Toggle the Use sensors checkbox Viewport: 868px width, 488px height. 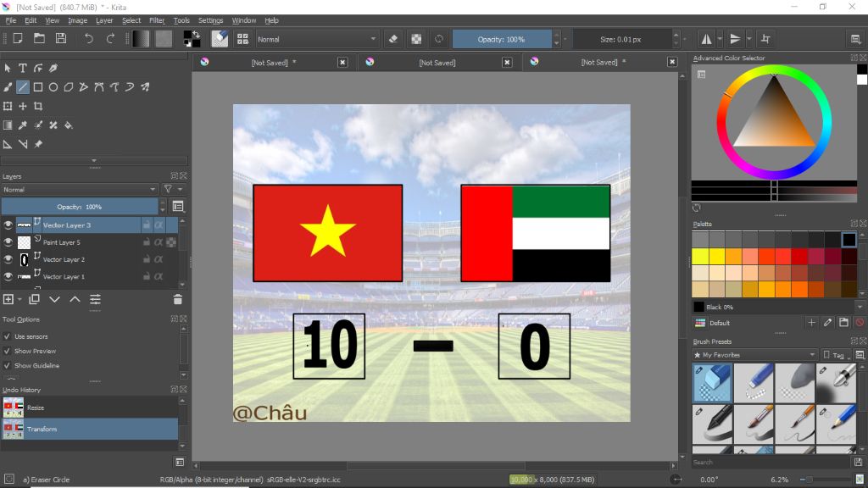(x=7, y=336)
